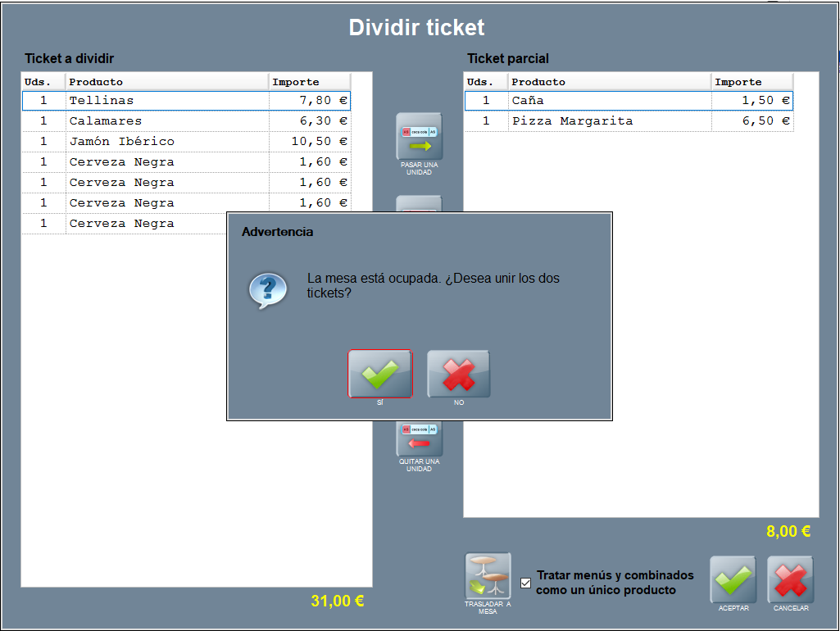The width and height of the screenshot is (840, 631).
Task: Click Producto column header in left table
Action: tap(167, 82)
